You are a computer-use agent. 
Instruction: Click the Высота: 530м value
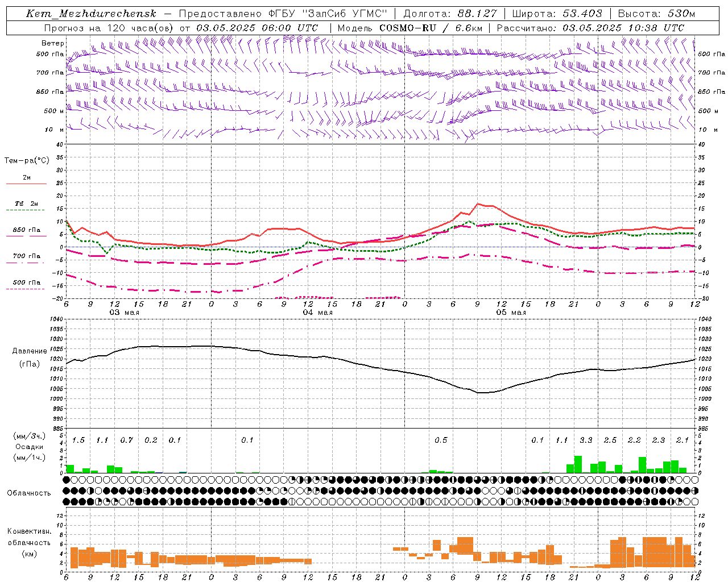coord(656,14)
